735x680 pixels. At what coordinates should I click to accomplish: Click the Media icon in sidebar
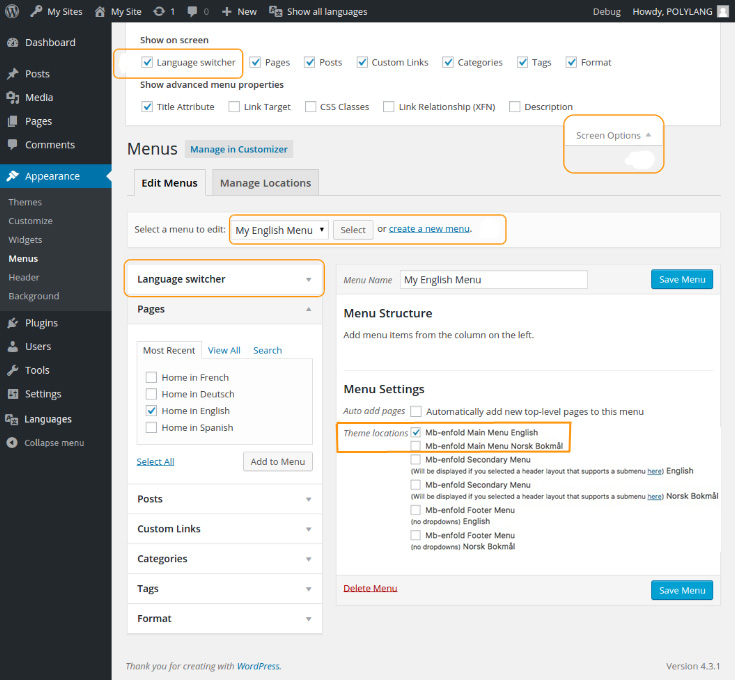[x=13, y=97]
